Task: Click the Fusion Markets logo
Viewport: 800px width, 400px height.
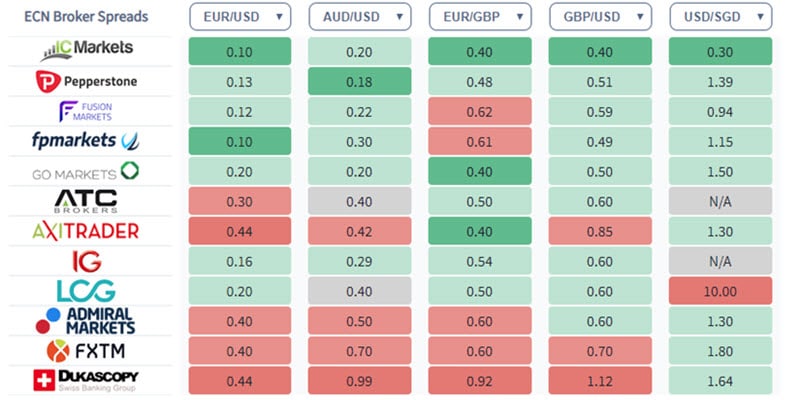Action: [x=87, y=110]
